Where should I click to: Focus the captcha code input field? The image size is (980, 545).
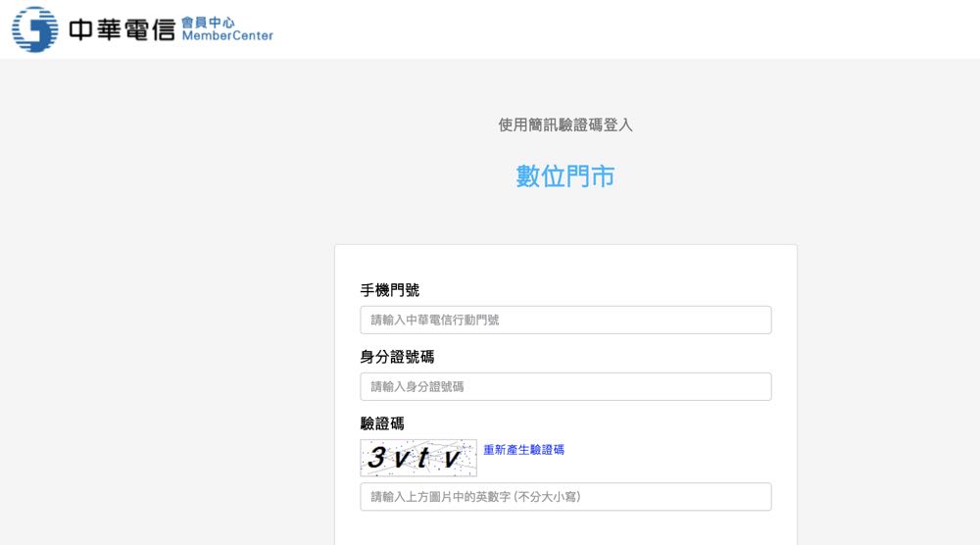click(565, 497)
